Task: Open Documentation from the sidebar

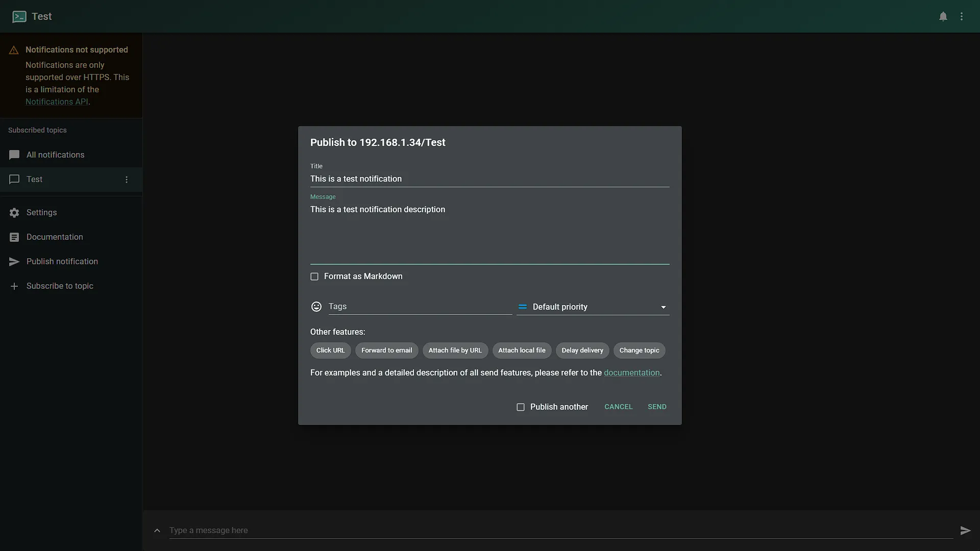Action: click(x=71, y=237)
